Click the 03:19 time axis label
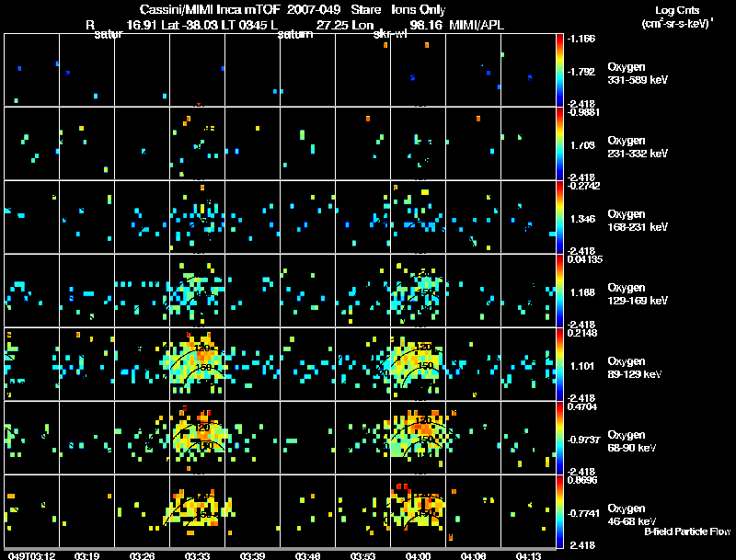Image resolution: width=736 pixels, height=560 pixels. [86, 555]
